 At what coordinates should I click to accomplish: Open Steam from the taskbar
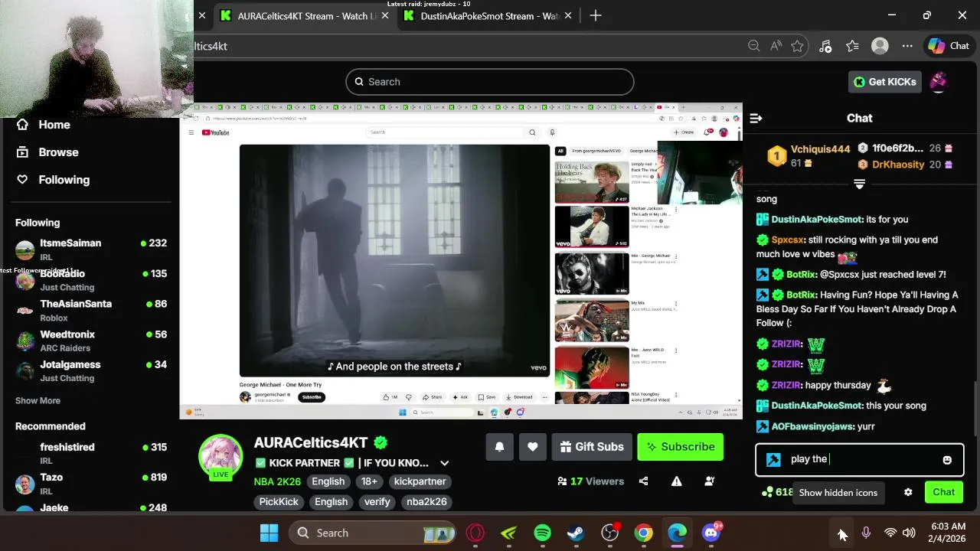point(576,533)
